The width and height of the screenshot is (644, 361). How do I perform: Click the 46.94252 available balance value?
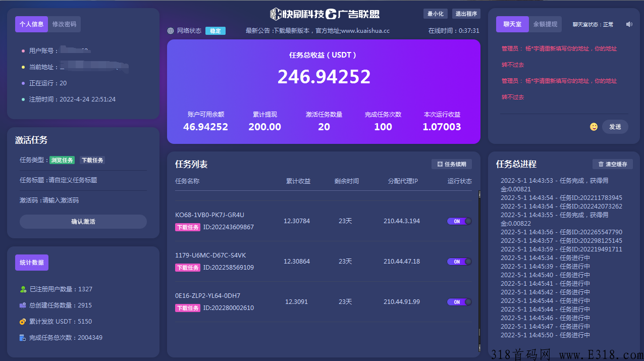(x=205, y=127)
